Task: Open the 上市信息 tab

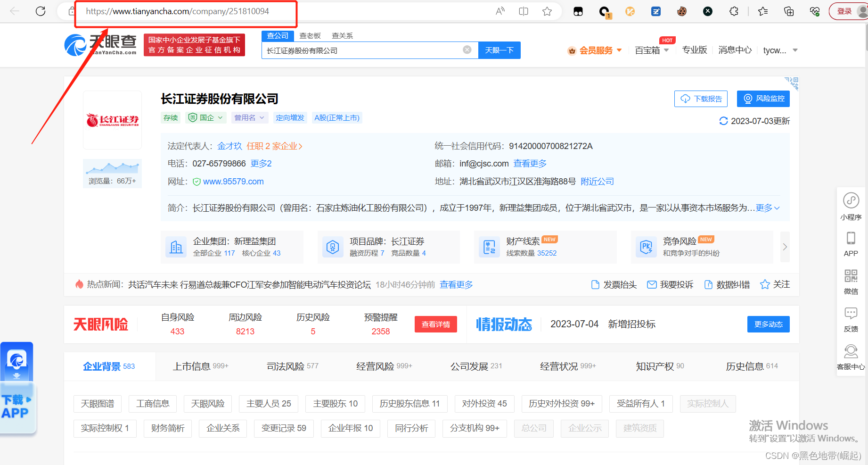Action: pyautogui.click(x=201, y=366)
